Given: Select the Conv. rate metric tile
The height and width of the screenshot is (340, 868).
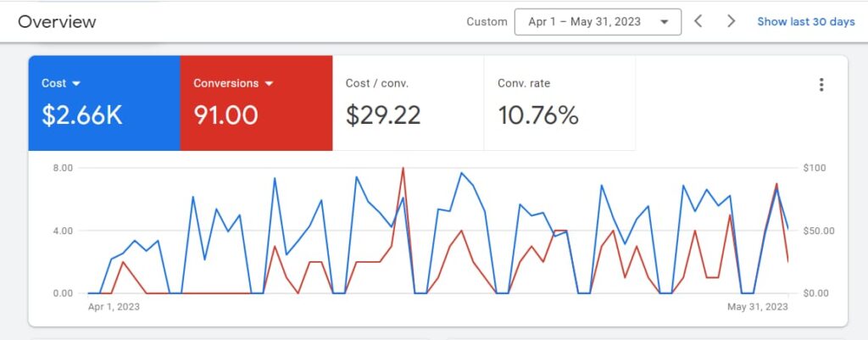Looking at the screenshot, I should click(559, 103).
